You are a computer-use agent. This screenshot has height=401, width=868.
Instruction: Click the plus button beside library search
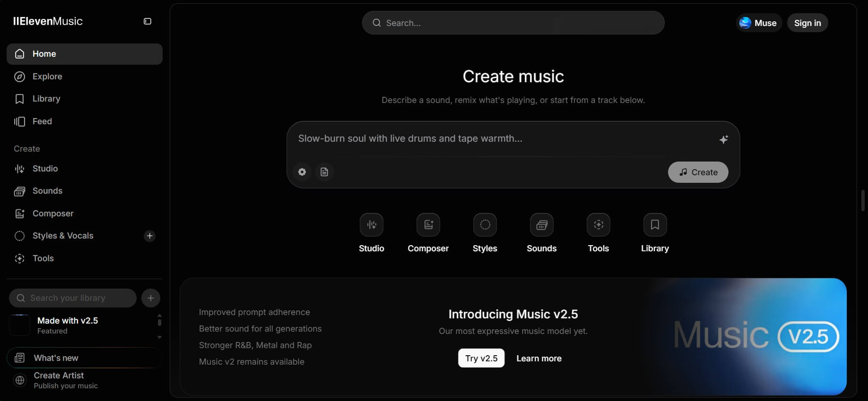click(151, 298)
